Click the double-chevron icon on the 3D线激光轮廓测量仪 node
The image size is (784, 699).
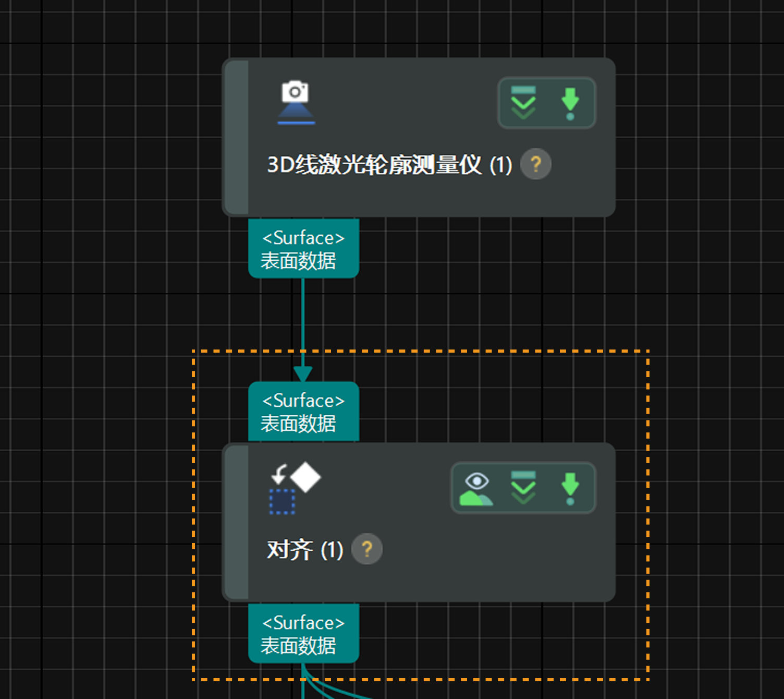[x=523, y=103]
